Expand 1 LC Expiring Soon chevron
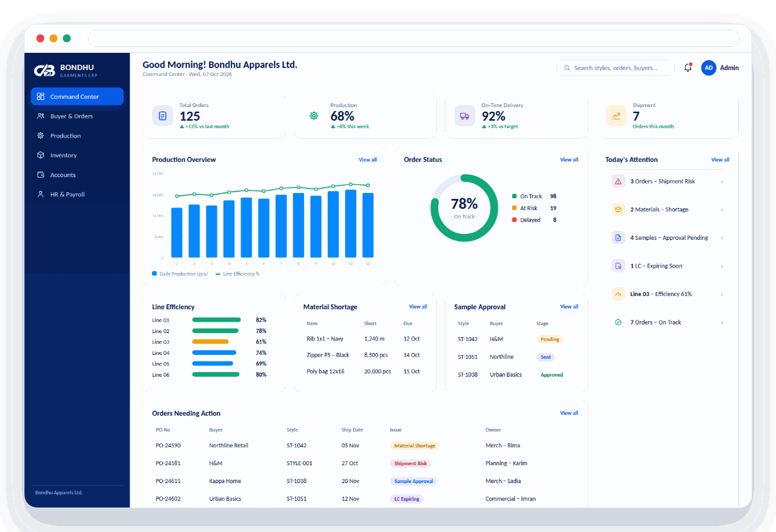The height and width of the screenshot is (532, 776). [x=722, y=266]
